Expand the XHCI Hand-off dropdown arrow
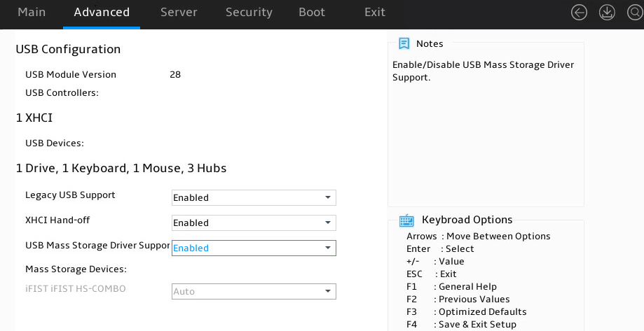This screenshot has width=644, height=331. point(328,223)
